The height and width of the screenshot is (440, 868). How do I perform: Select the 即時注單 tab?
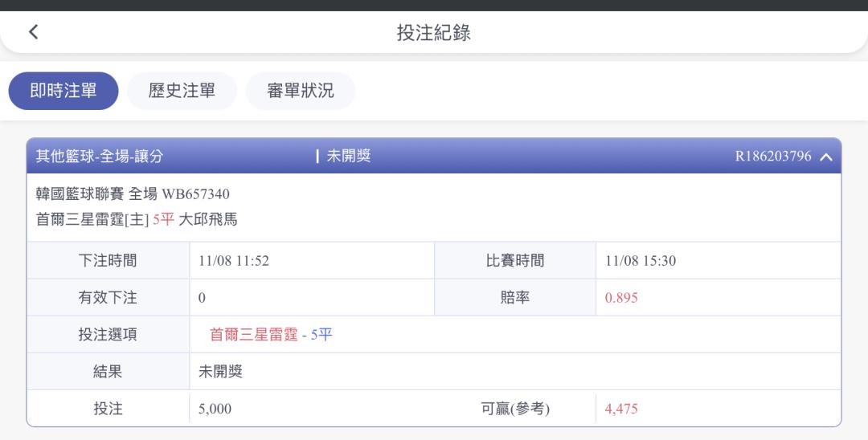[x=63, y=91]
